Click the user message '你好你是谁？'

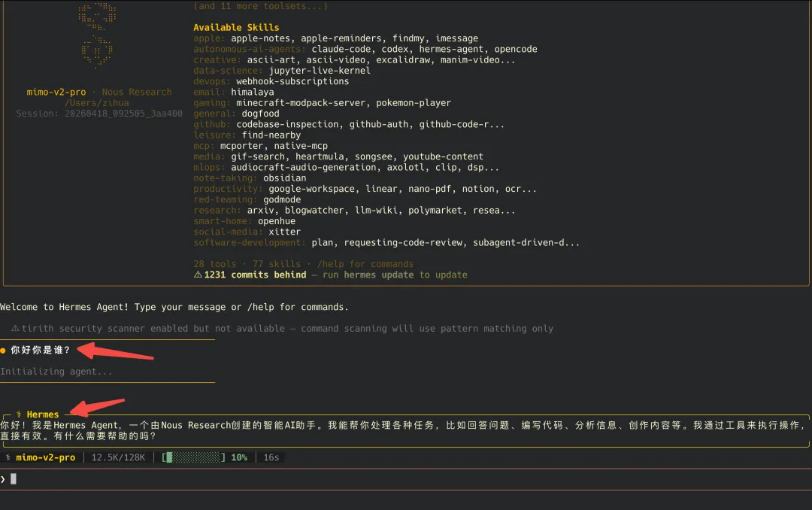coord(41,351)
